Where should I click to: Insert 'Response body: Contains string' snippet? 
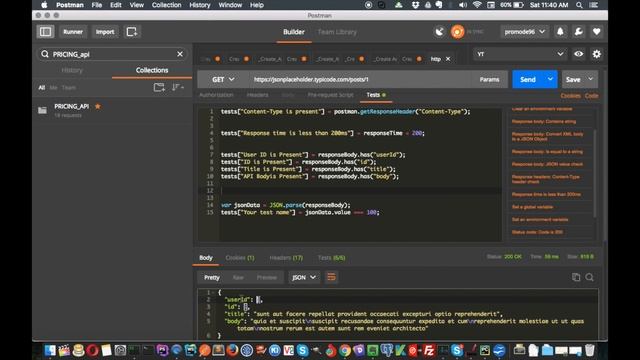tap(544, 121)
